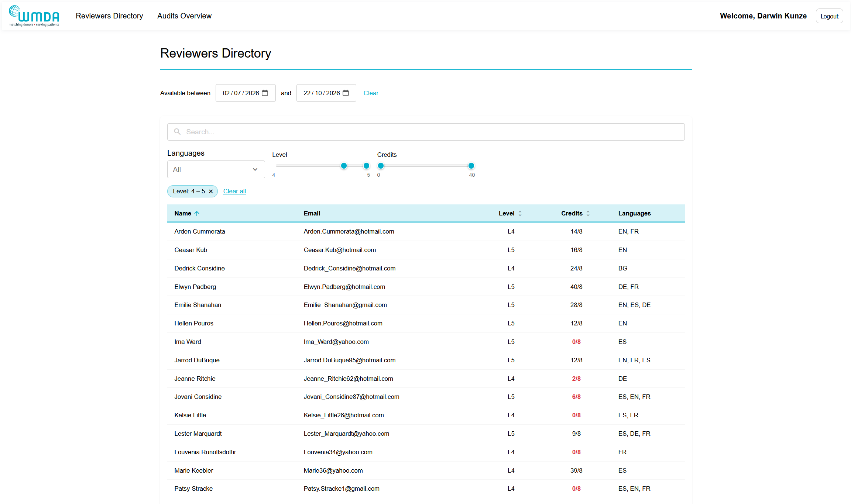Select reviewer Marie Keebler

[194, 470]
